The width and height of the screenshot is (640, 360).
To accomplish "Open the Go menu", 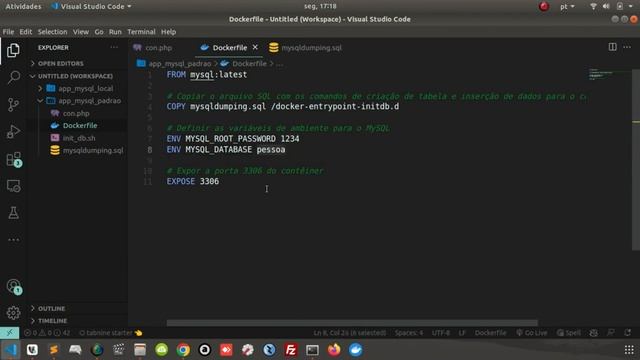I will tap(99, 31).
